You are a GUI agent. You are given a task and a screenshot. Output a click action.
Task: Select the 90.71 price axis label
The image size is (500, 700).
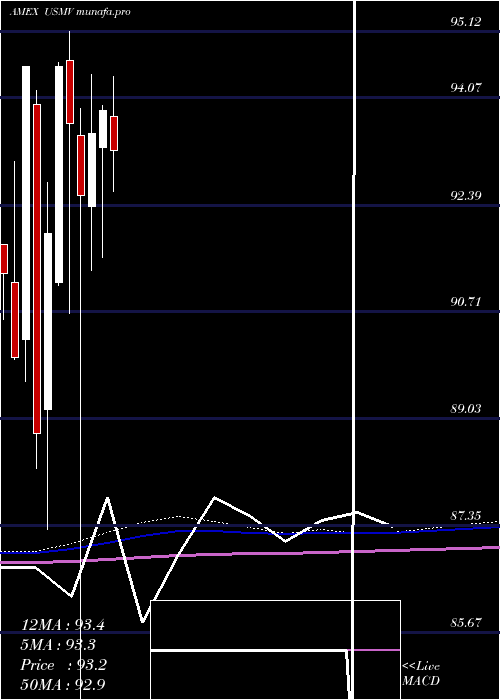pyautogui.click(x=466, y=302)
